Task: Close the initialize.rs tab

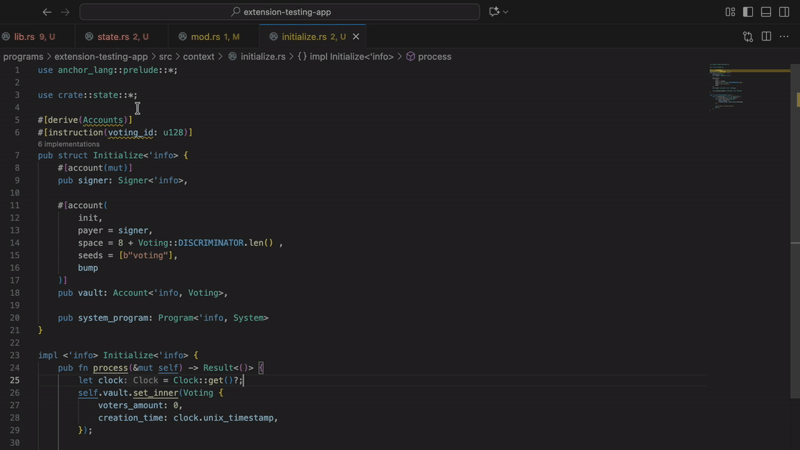Action: [x=356, y=37]
